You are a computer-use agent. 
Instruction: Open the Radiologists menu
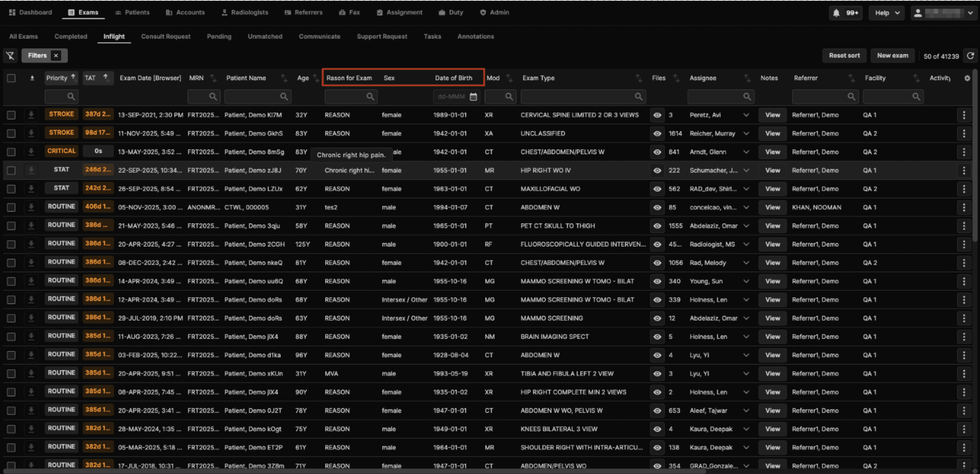[245, 13]
